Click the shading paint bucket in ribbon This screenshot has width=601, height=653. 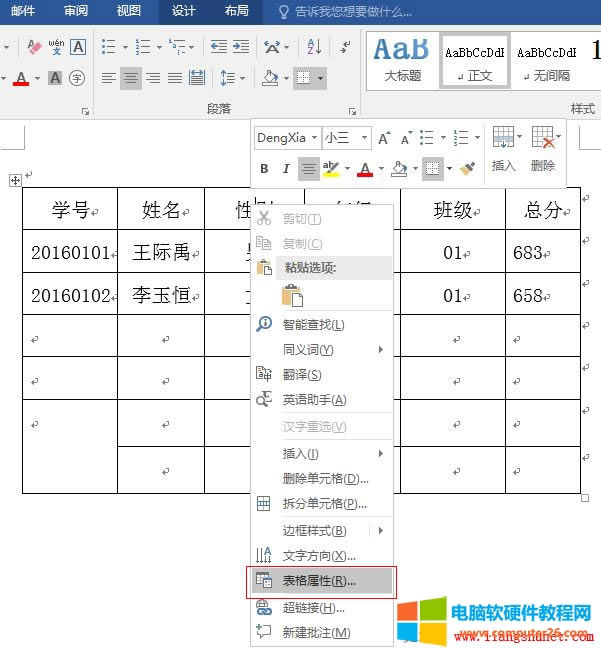pyautogui.click(x=270, y=78)
